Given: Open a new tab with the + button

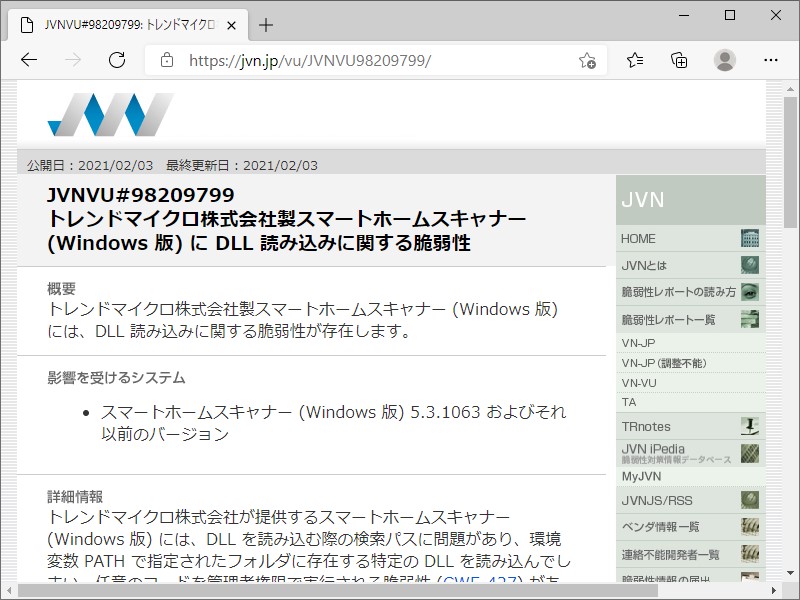Looking at the screenshot, I should pos(265,26).
